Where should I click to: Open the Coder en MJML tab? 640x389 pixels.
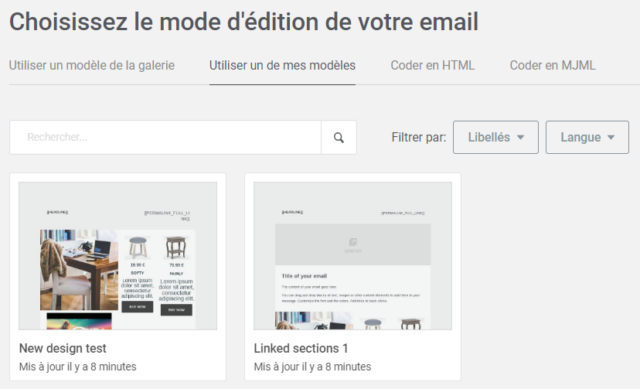pyautogui.click(x=552, y=65)
